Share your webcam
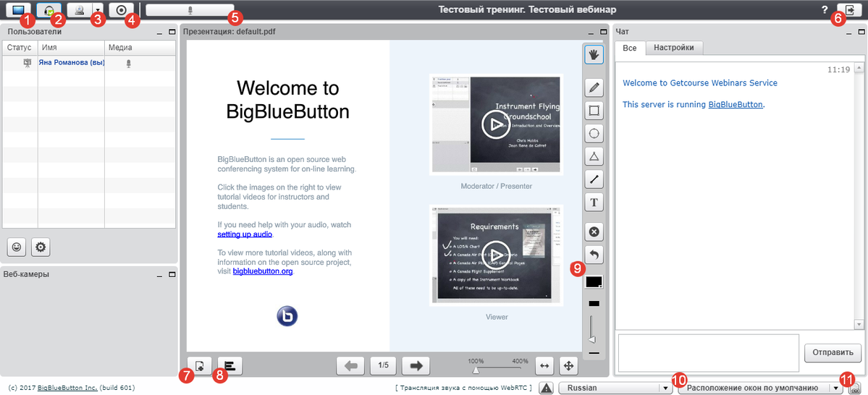Screen dimensions: 868x395 coord(79,9)
